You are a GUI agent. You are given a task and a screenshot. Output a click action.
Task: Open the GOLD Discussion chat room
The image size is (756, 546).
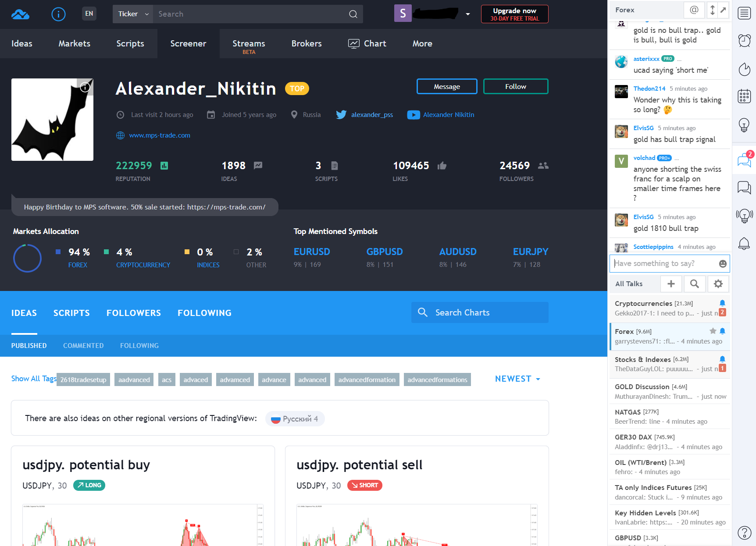670,391
